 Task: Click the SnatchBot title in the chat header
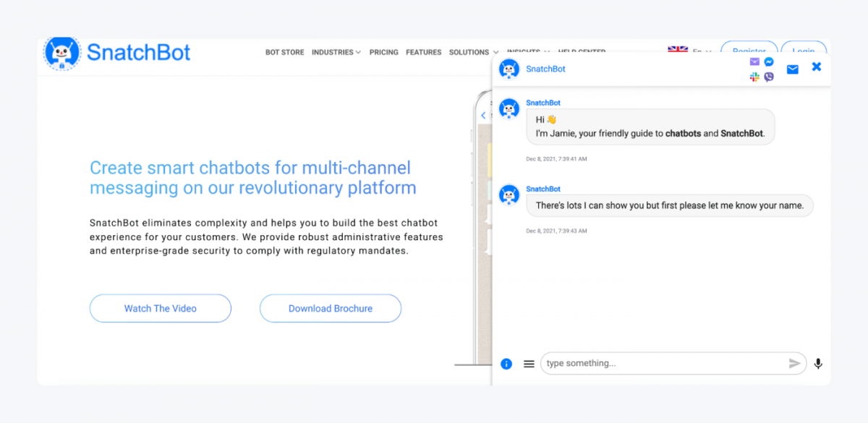click(546, 69)
